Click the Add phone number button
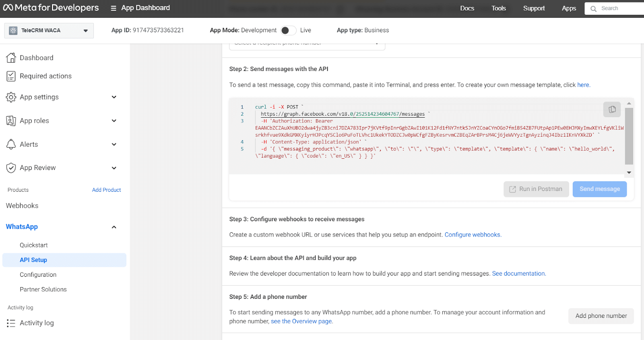 (x=601, y=316)
